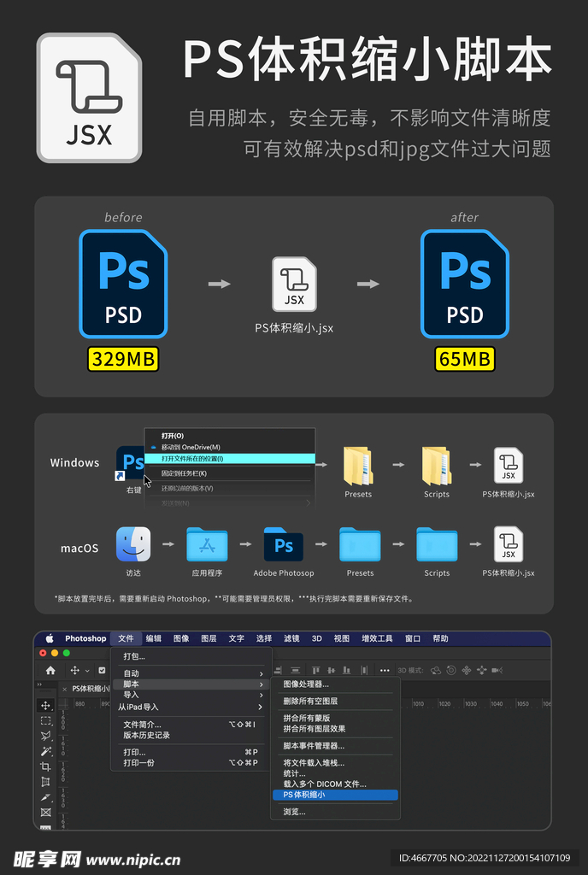
Task: Choose PS体积缩小 in the scripts submenu
Action: [x=335, y=795]
